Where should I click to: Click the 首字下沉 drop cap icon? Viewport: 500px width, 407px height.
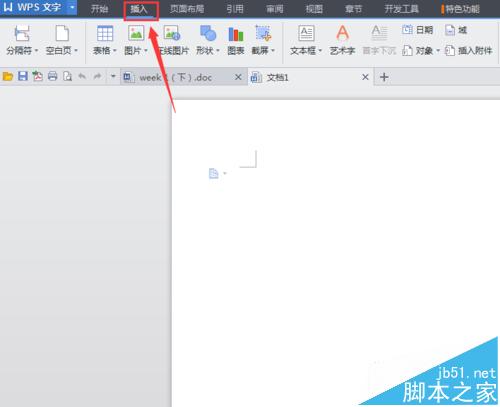(379, 33)
